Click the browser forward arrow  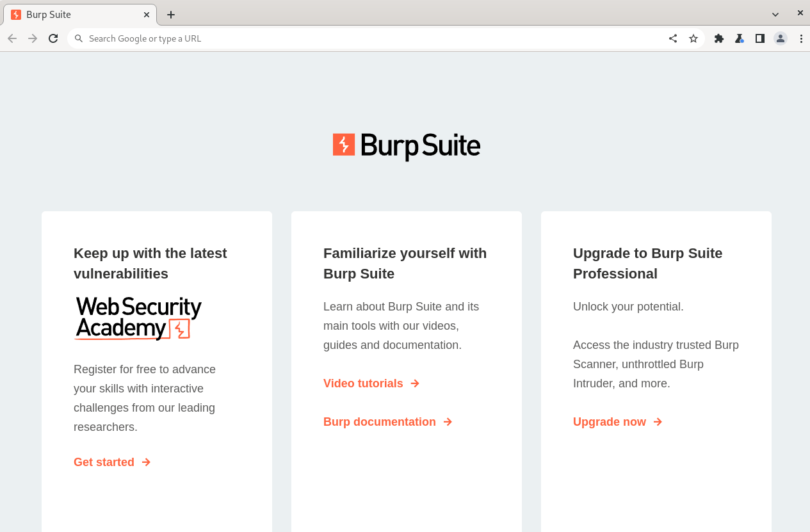pos(33,38)
